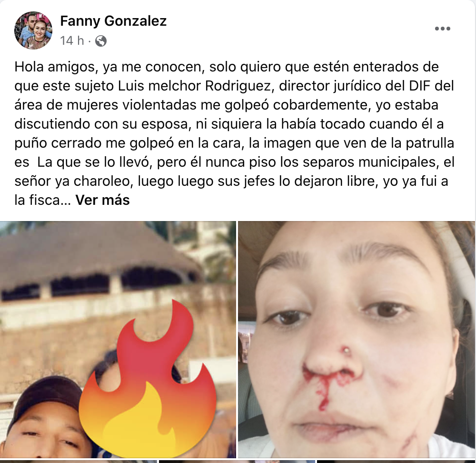Screen dimensions: 476x463
Task: Open the post permalink via "14 h"
Action: click(72, 40)
